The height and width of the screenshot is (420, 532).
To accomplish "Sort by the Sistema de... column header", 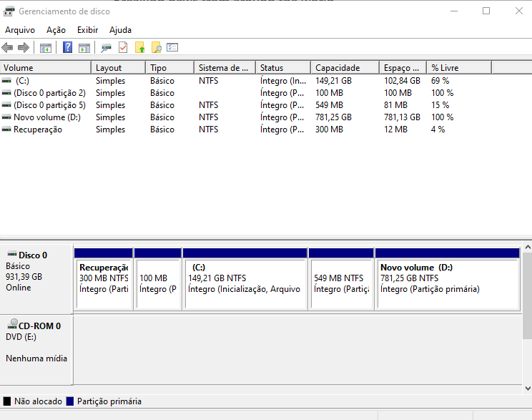I will click(225, 68).
